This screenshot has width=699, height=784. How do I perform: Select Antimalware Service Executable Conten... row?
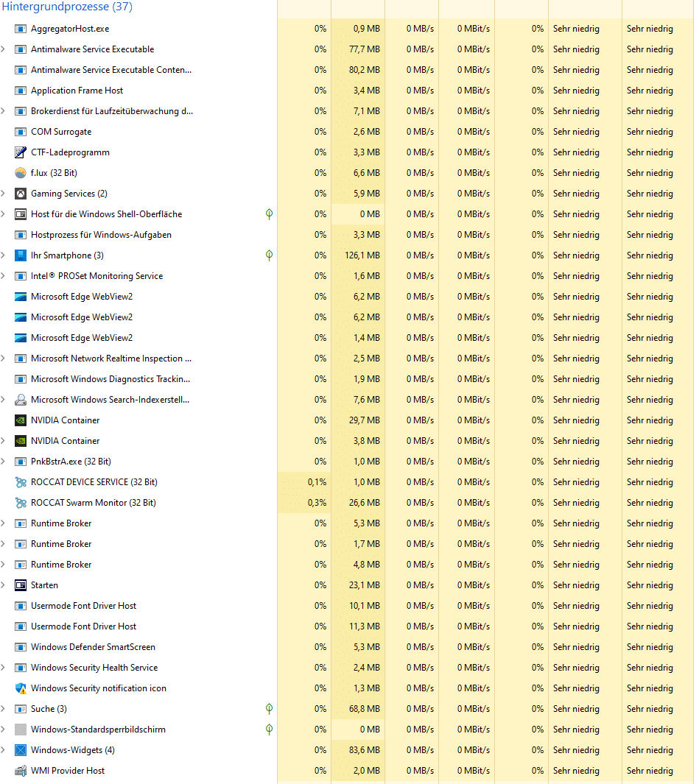point(347,70)
